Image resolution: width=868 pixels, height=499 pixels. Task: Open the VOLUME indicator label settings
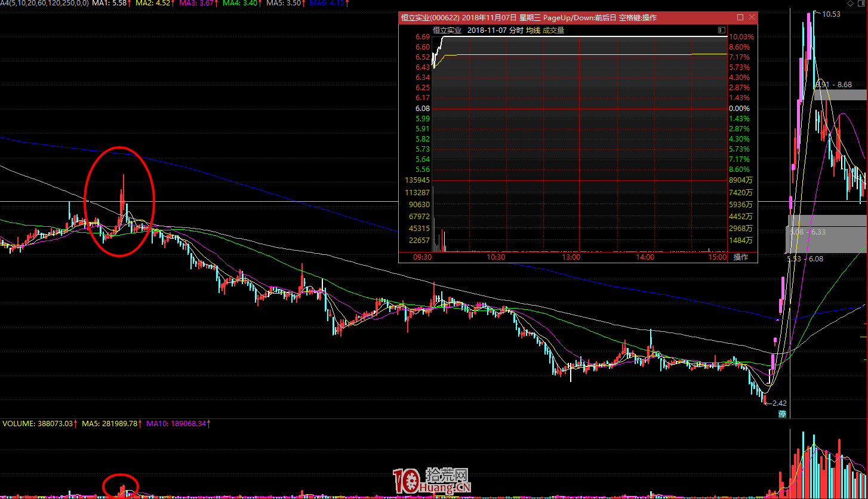pyautogui.click(x=39, y=423)
